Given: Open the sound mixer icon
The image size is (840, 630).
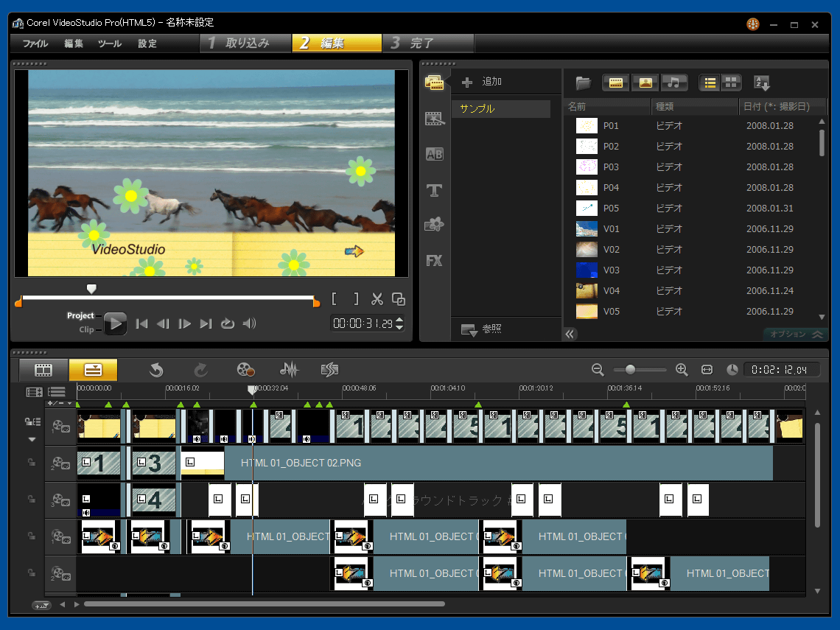Looking at the screenshot, I should click(290, 370).
